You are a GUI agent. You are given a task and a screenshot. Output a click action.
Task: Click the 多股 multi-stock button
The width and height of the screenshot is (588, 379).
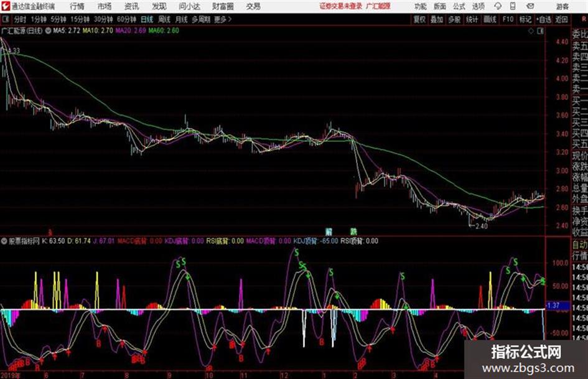[x=454, y=19]
